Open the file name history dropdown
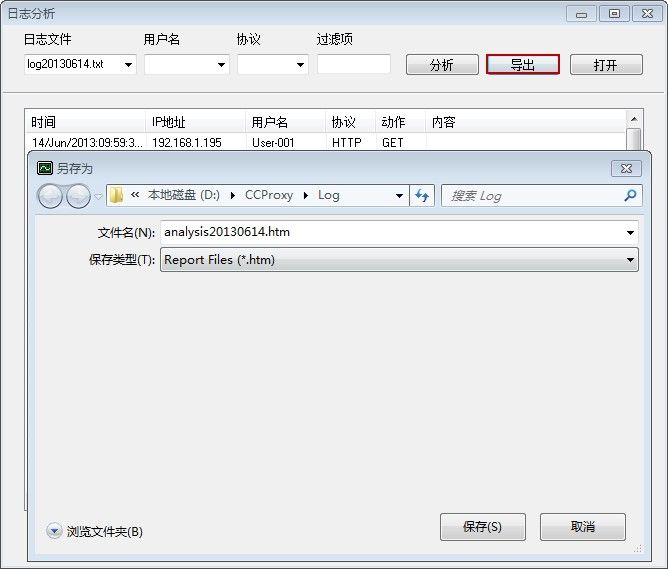Image resolution: width=668 pixels, height=569 pixels. tap(630, 233)
